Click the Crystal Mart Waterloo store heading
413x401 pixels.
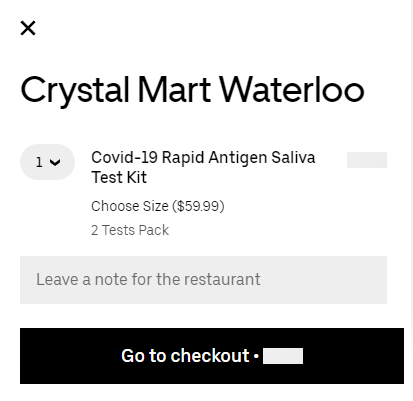192,90
